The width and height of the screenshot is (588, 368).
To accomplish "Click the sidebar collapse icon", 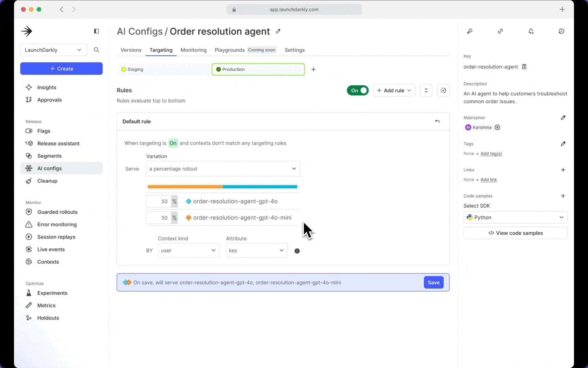I will coord(96,31).
